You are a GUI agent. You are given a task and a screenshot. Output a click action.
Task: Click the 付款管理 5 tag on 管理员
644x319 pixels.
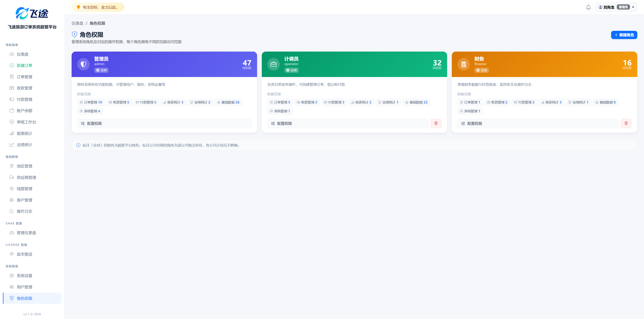pos(146,102)
